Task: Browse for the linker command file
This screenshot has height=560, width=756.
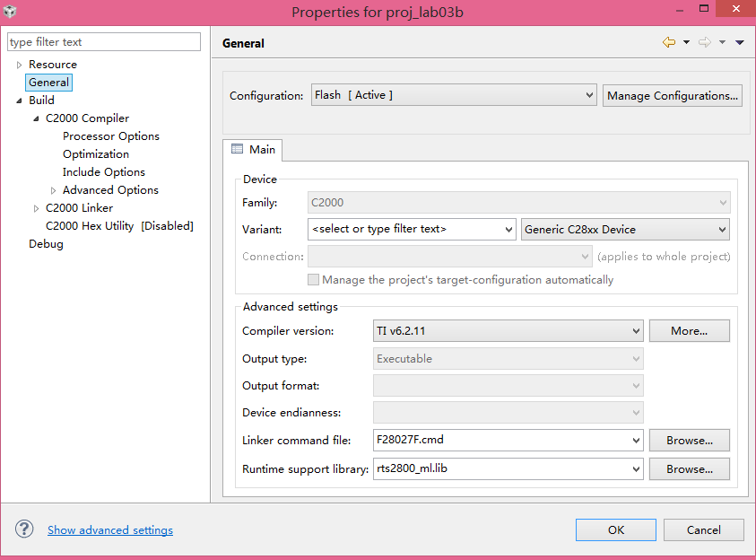Action: coord(689,441)
